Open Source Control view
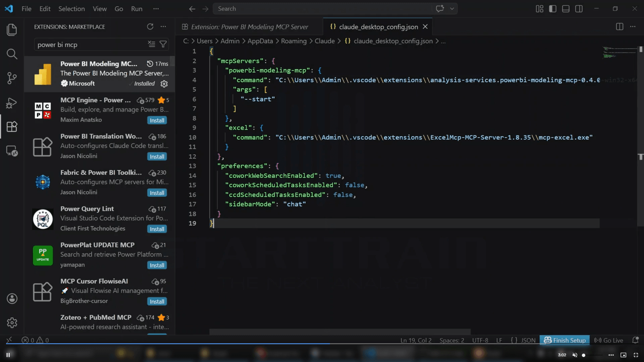Image resolution: width=644 pixels, height=362 pixels. (x=12, y=78)
